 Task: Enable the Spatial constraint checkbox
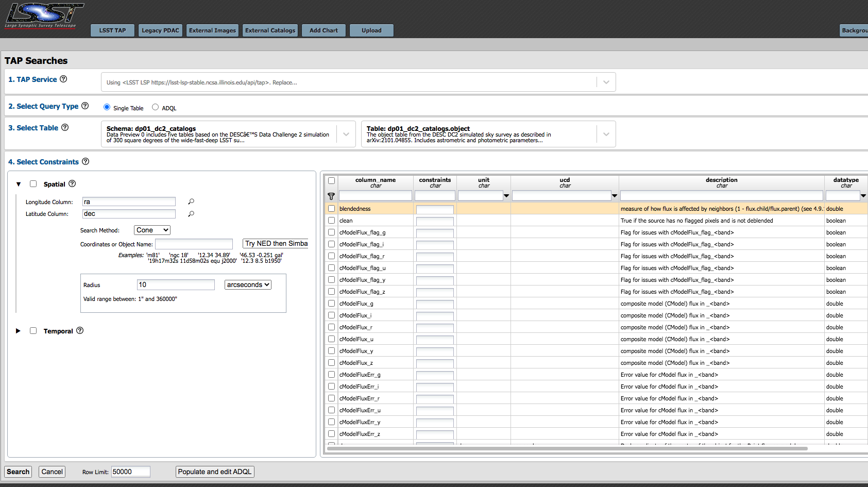(x=33, y=184)
